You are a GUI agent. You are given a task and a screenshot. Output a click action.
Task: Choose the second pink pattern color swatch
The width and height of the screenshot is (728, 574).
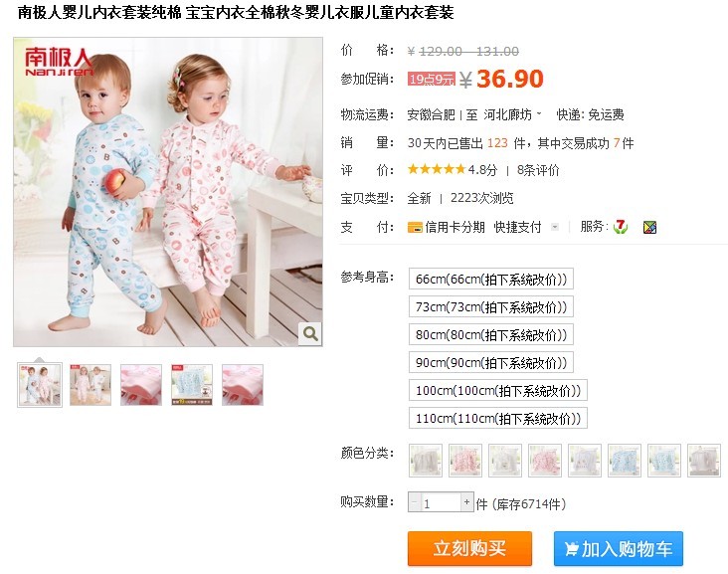coord(465,461)
